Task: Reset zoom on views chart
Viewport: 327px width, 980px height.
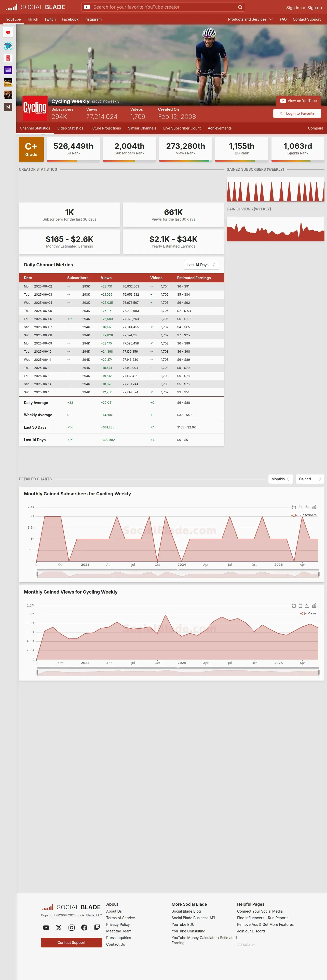Action: click(x=300, y=605)
